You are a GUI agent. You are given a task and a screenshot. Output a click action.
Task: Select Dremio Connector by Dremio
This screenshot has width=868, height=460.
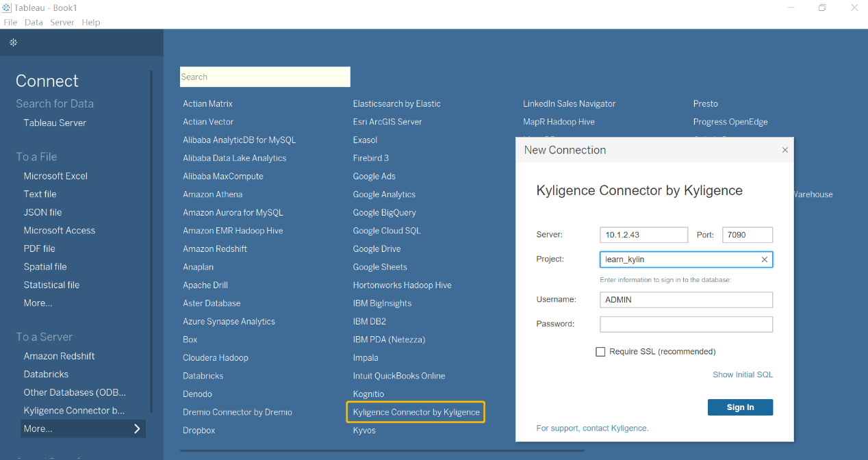(x=238, y=412)
